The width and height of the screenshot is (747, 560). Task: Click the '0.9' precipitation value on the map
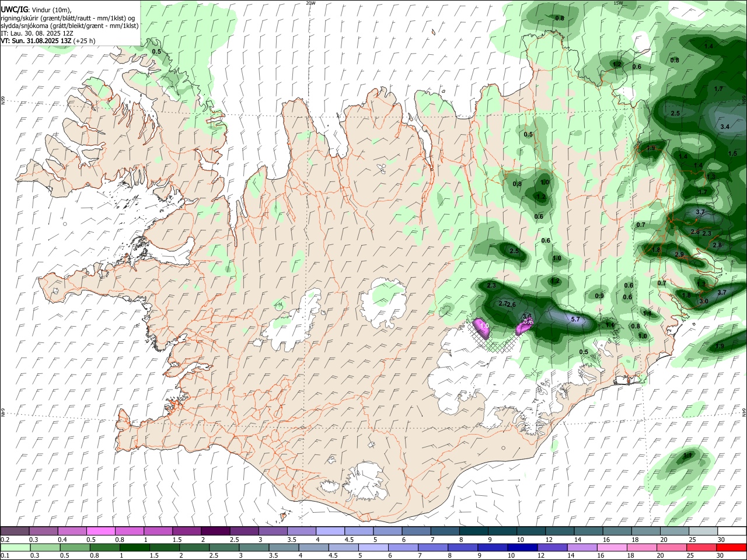click(599, 296)
